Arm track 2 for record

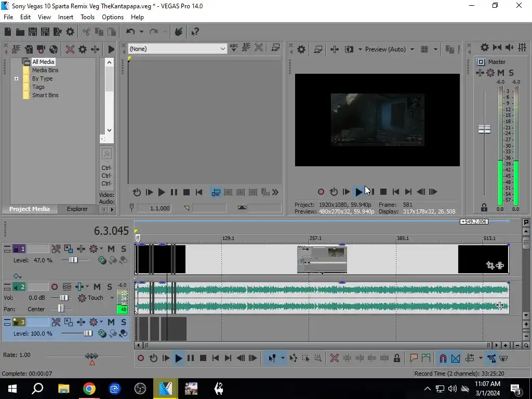(x=54, y=287)
